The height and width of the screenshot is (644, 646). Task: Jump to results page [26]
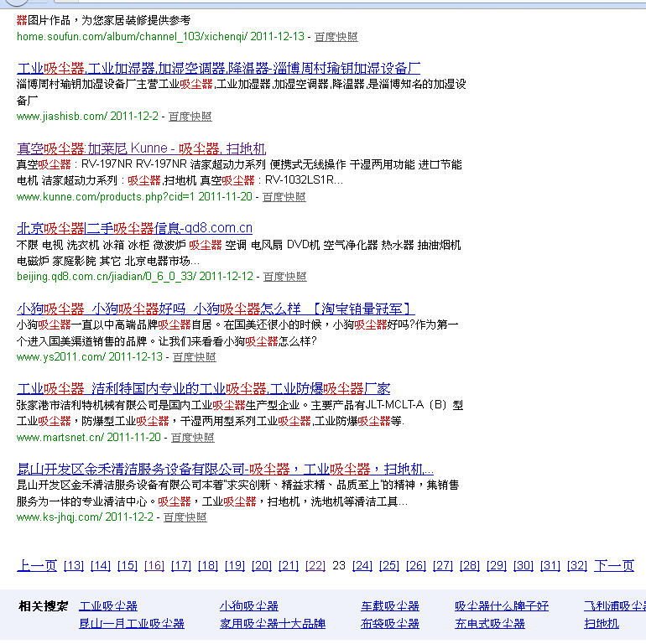coord(415,566)
